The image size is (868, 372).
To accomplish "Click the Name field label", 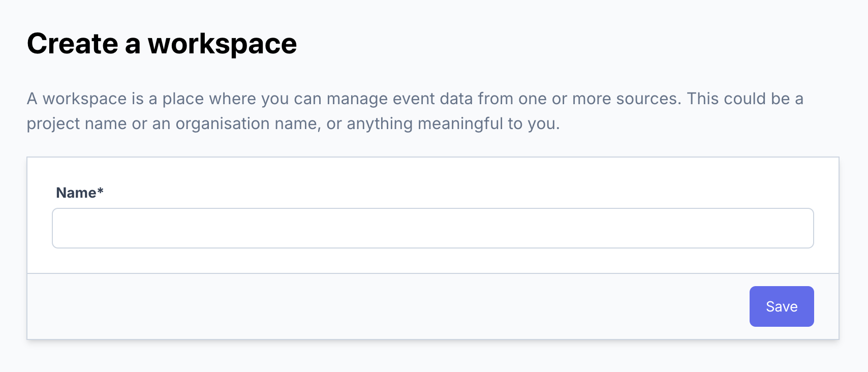I will tap(76, 193).
